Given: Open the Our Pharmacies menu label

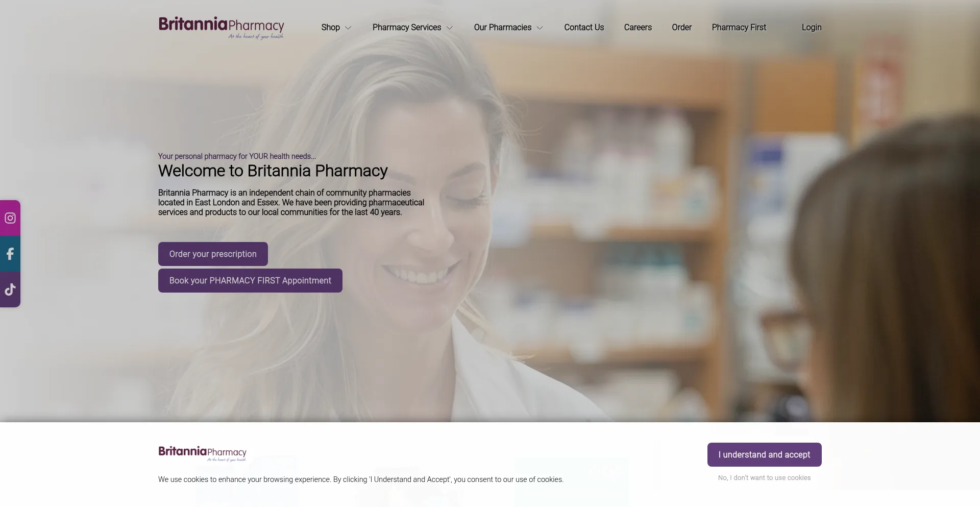Looking at the screenshot, I should [x=502, y=27].
